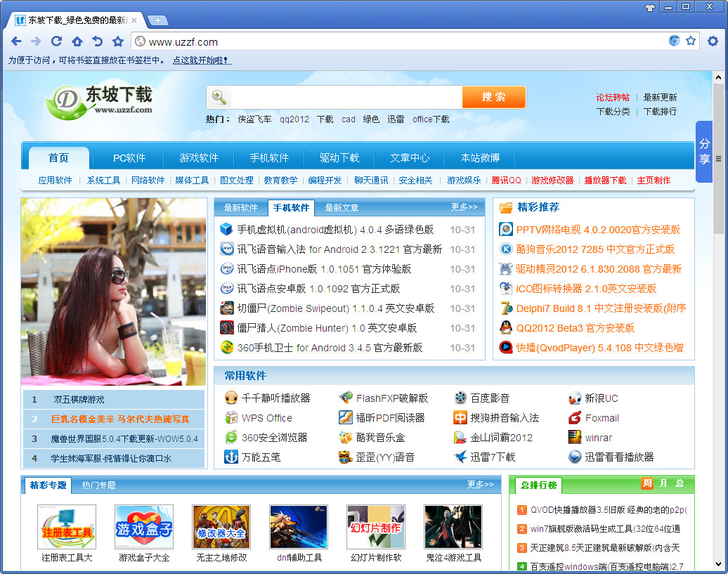The width and height of the screenshot is (728, 574).
Task: Click the undo-close-tab arrow icon in toolbar
Action: pyautogui.click(x=97, y=41)
